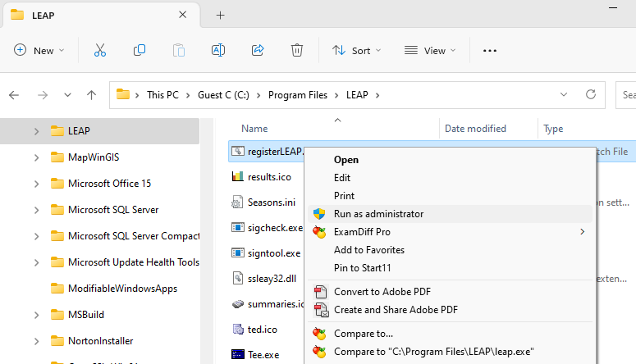
Task: Click the ssleay32.dll file icon
Action: pos(237,278)
